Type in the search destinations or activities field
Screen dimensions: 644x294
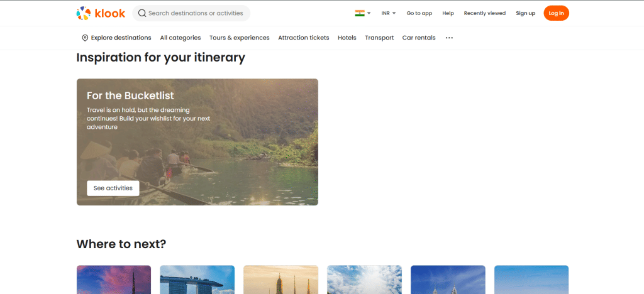195,13
